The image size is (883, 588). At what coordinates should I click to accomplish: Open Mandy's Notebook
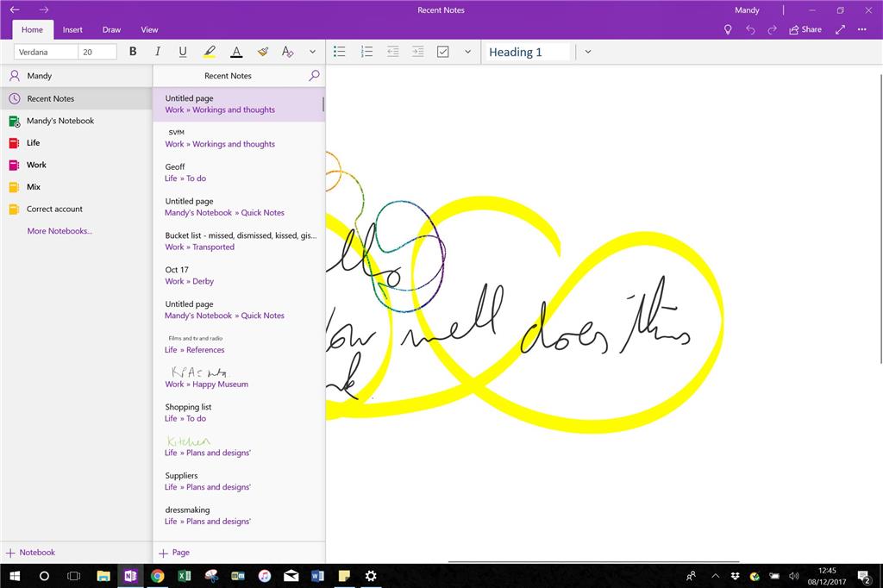click(76, 121)
